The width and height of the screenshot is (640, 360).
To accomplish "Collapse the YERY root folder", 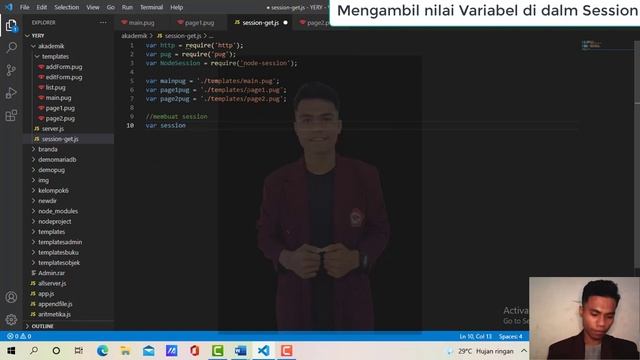I will click(28, 36).
